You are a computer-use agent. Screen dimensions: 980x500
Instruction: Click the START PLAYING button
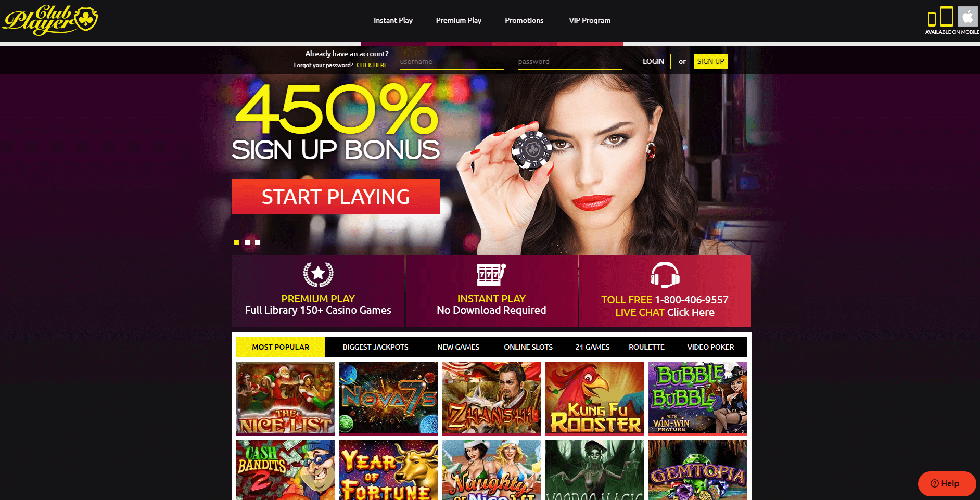(336, 197)
